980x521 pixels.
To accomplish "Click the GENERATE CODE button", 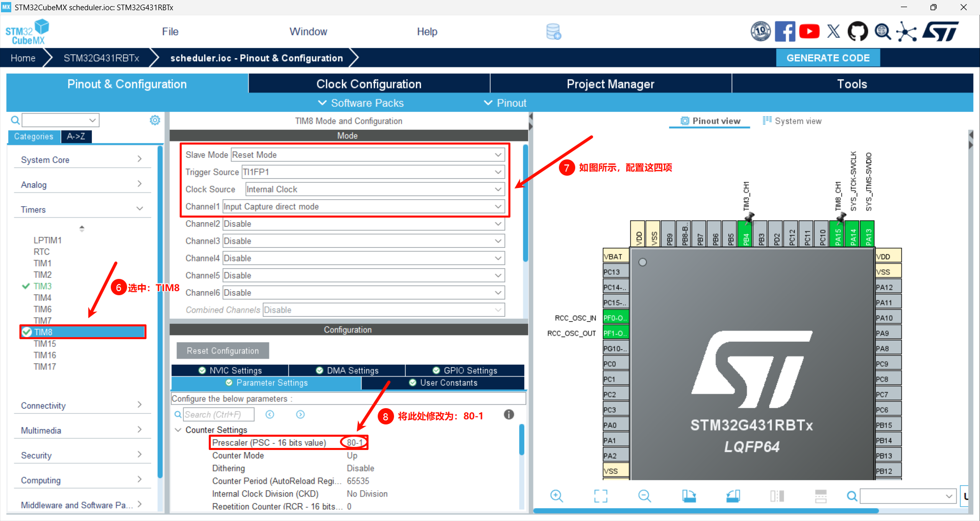I will tap(827, 58).
